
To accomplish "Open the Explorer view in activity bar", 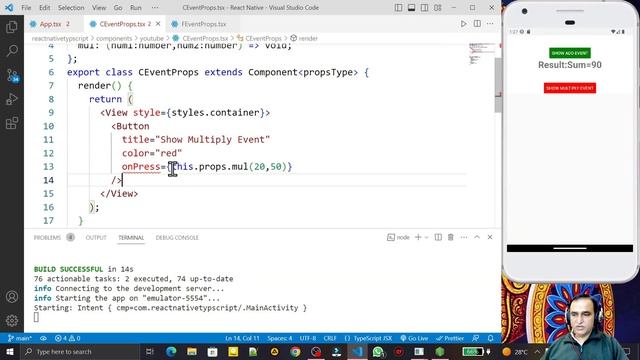I will [x=12, y=27].
